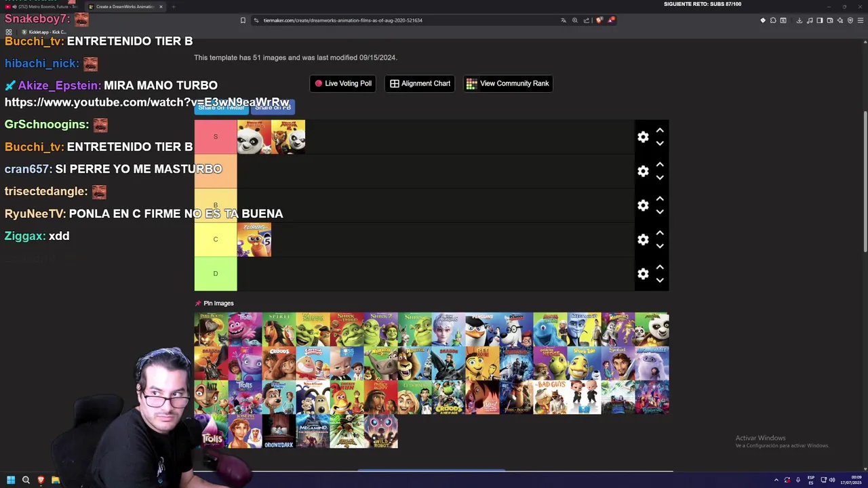
Task: Click the microphone icon in system tray
Action: [x=798, y=480]
